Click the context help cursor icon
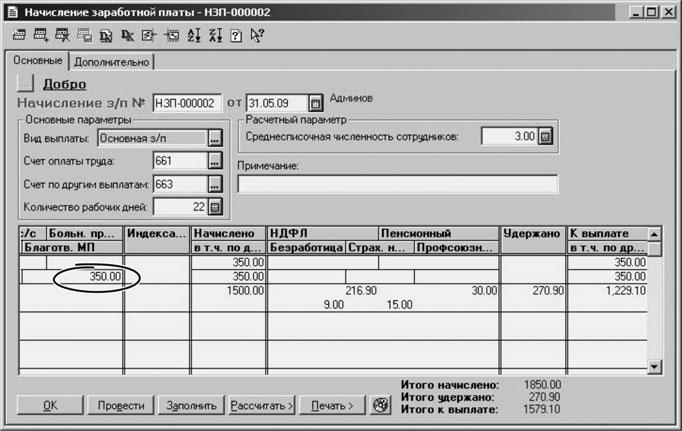 [258, 36]
